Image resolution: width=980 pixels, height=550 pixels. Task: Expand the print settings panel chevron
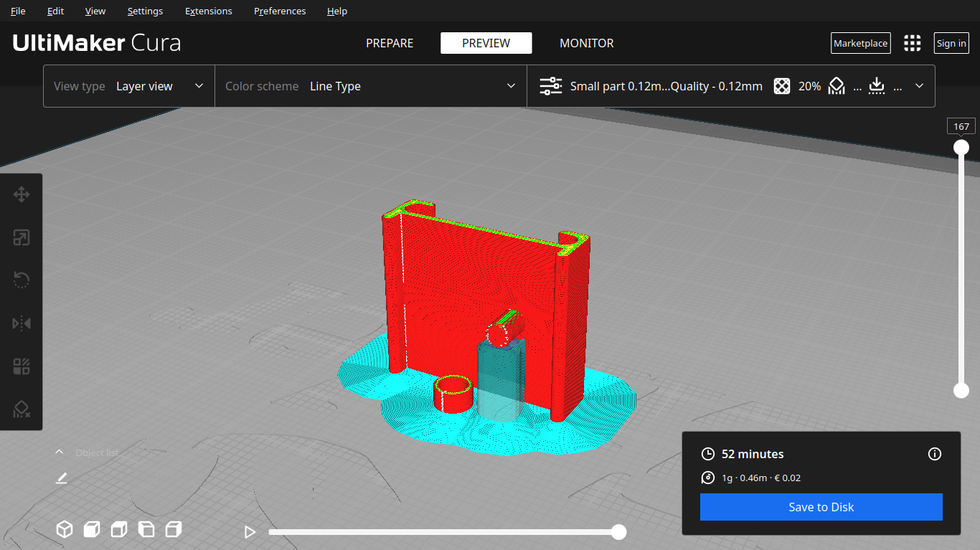click(919, 86)
